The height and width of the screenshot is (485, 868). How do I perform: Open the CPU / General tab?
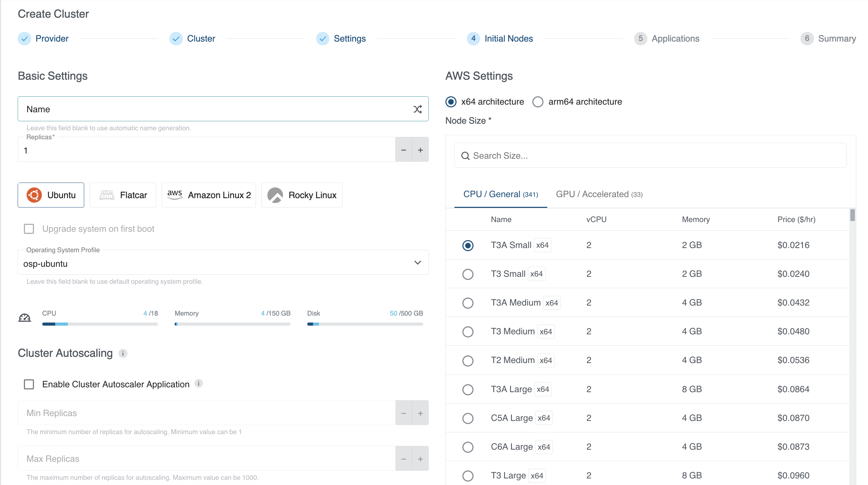501,194
